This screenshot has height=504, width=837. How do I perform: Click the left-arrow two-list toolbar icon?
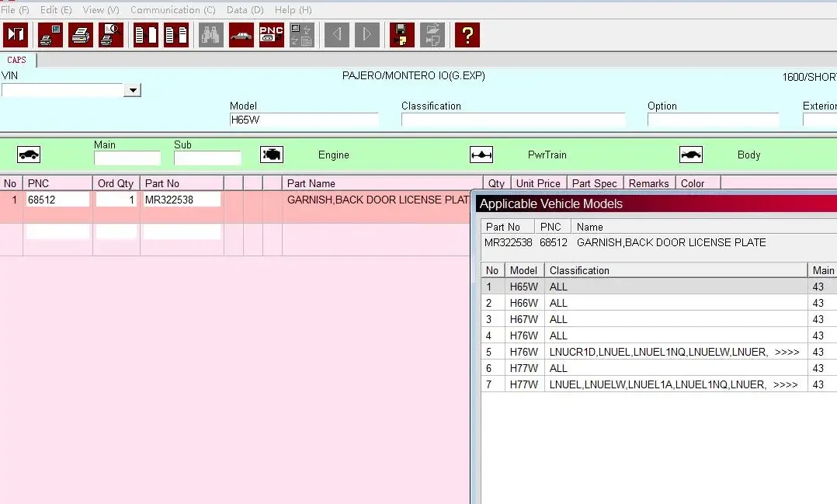[146, 35]
